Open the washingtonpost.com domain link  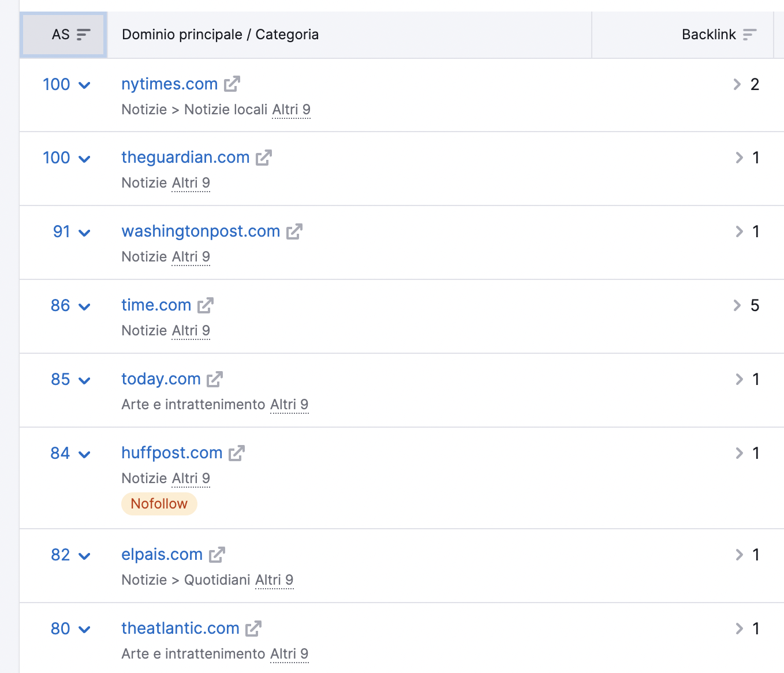[x=201, y=231]
